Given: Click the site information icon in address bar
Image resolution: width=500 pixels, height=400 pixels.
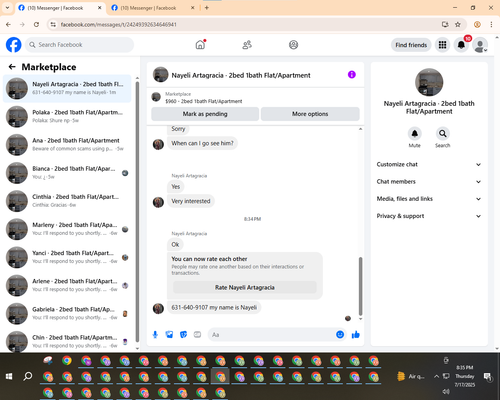Looking at the screenshot, I should (x=53, y=24).
